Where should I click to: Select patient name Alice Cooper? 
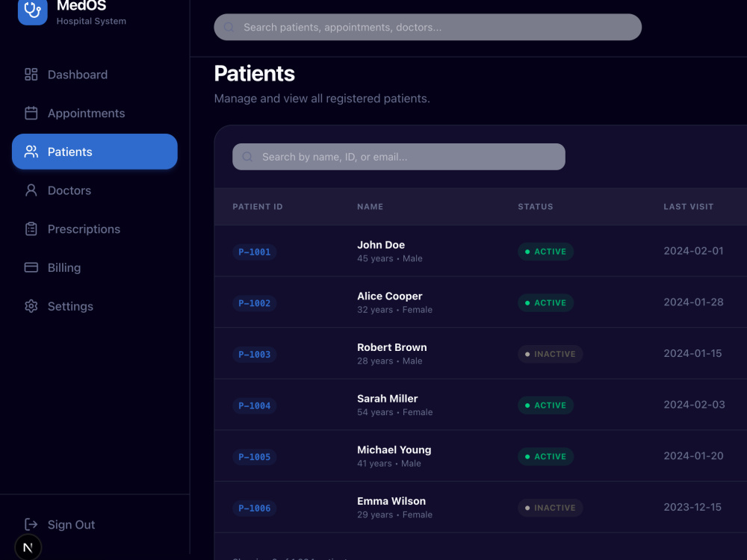click(390, 296)
